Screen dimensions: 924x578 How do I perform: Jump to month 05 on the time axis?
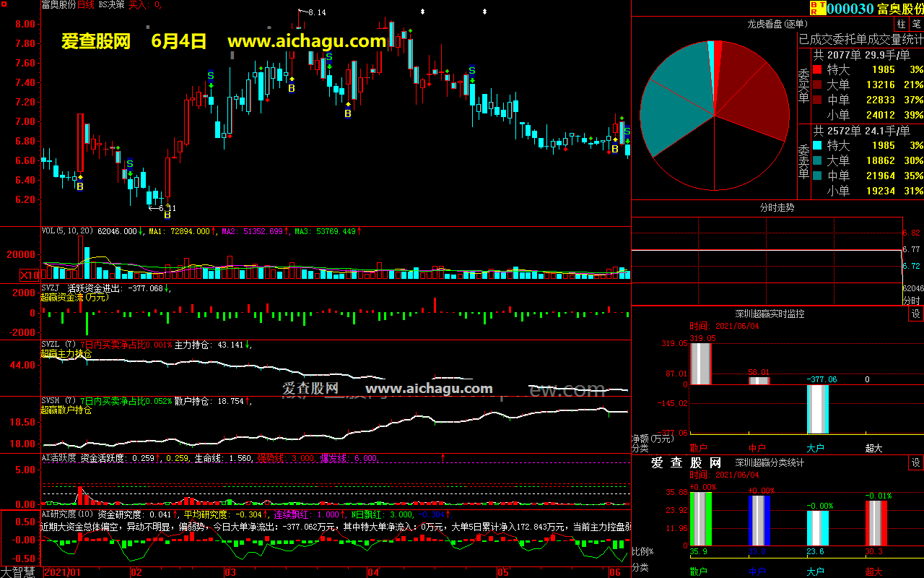pyautogui.click(x=502, y=572)
